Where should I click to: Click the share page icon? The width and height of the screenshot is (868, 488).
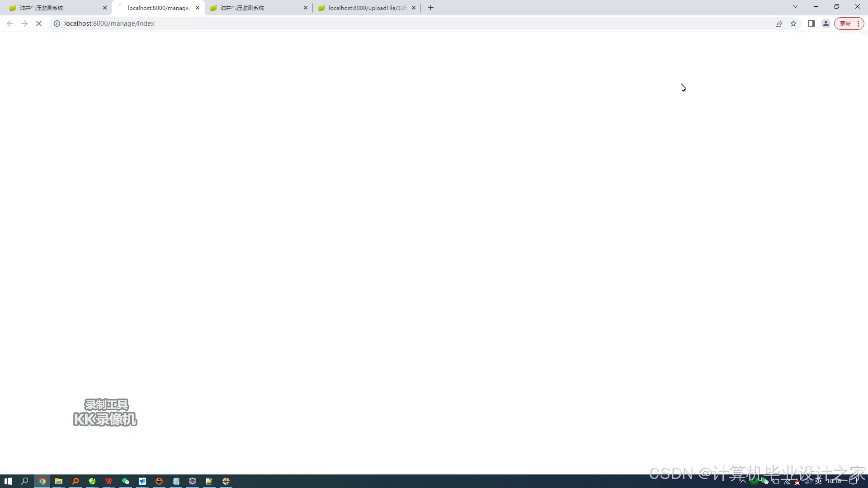(x=779, y=23)
